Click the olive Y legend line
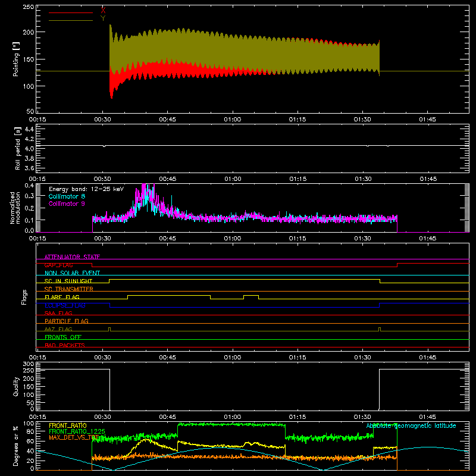Viewport: 476px width, 476px height. 71,20
